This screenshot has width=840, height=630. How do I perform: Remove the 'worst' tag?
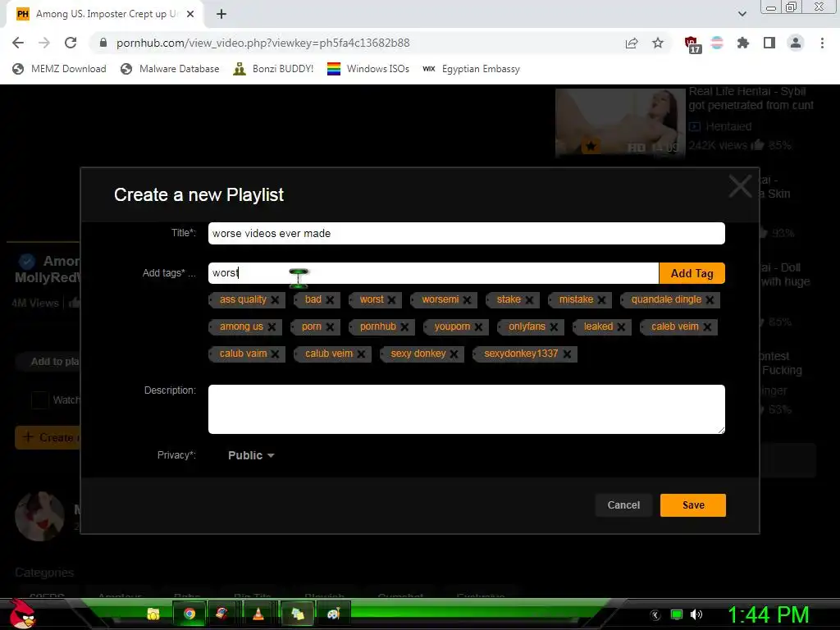point(391,300)
